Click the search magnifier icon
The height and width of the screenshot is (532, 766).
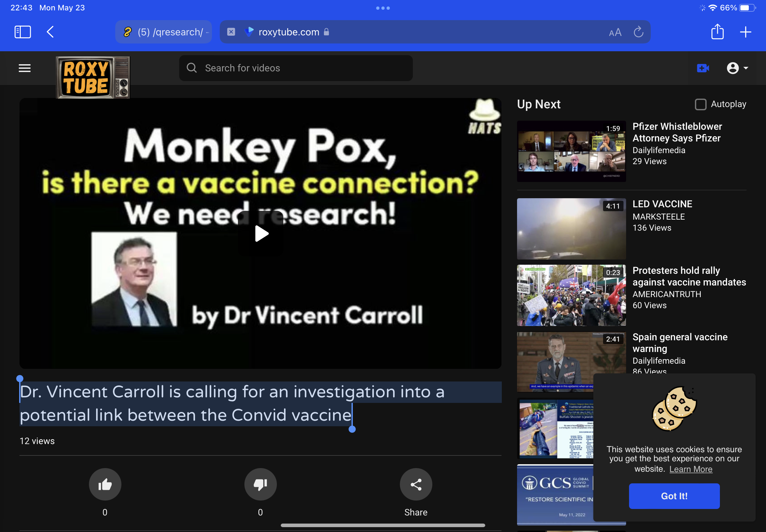pyautogui.click(x=191, y=68)
